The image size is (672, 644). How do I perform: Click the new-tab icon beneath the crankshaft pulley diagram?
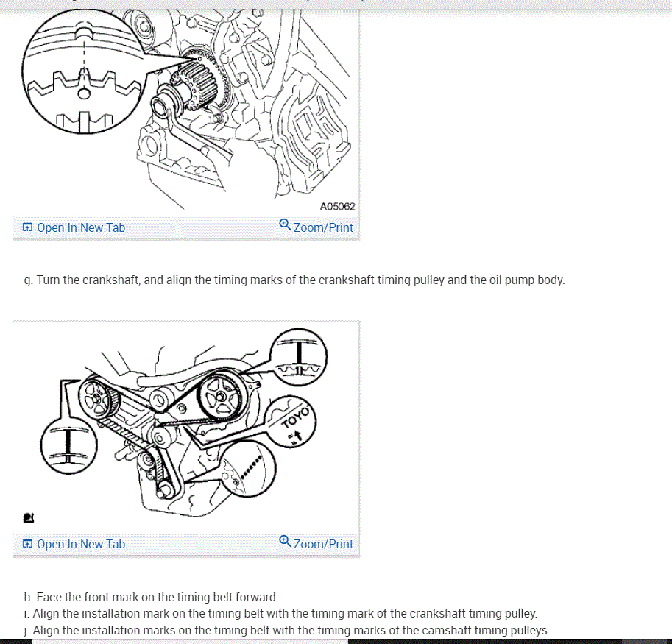(27, 227)
